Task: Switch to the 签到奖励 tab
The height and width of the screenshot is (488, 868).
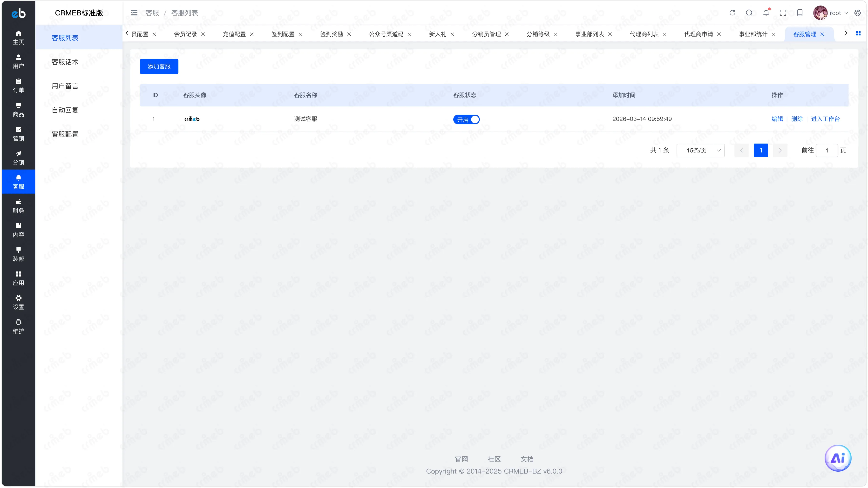Action: click(332, 34)
